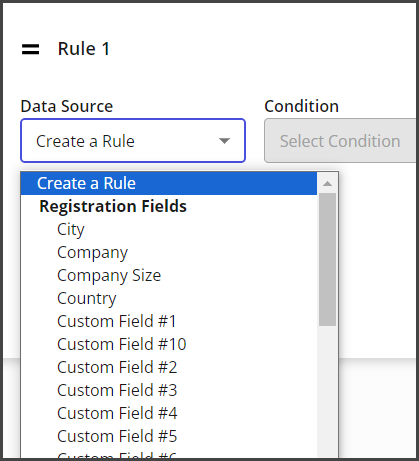Click the dropdown list scrollbar thumb

327,259
